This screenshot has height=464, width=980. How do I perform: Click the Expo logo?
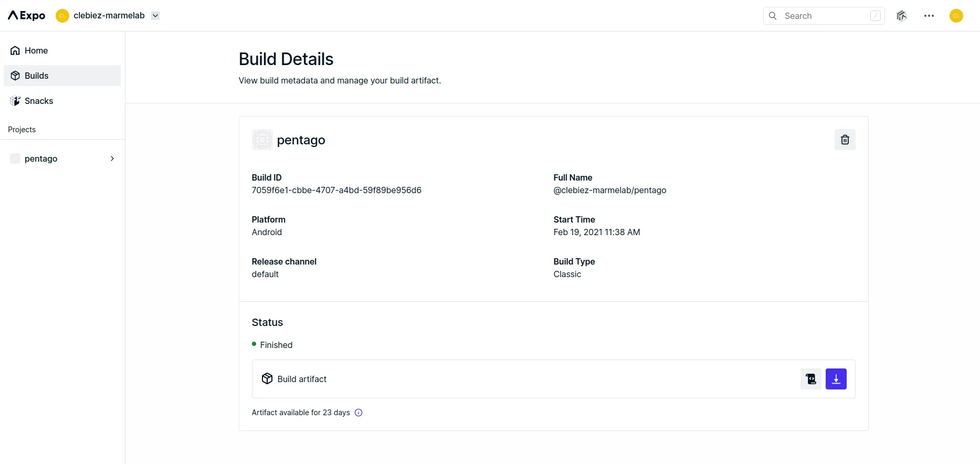pos(27,16)
